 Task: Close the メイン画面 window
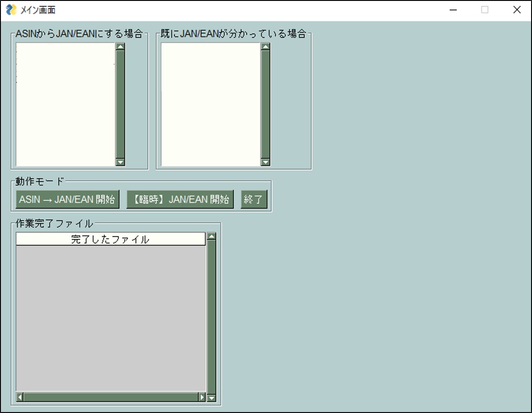(x=517, y=10)
